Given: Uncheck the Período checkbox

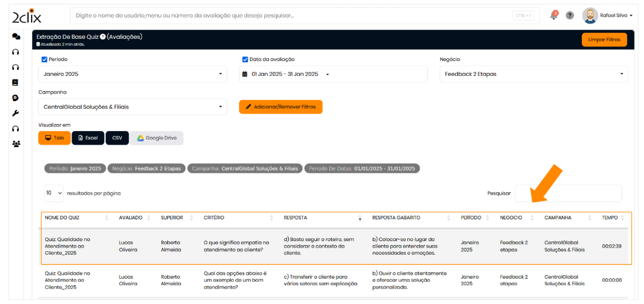Looking at the screenshot, I should click(45, 59).
